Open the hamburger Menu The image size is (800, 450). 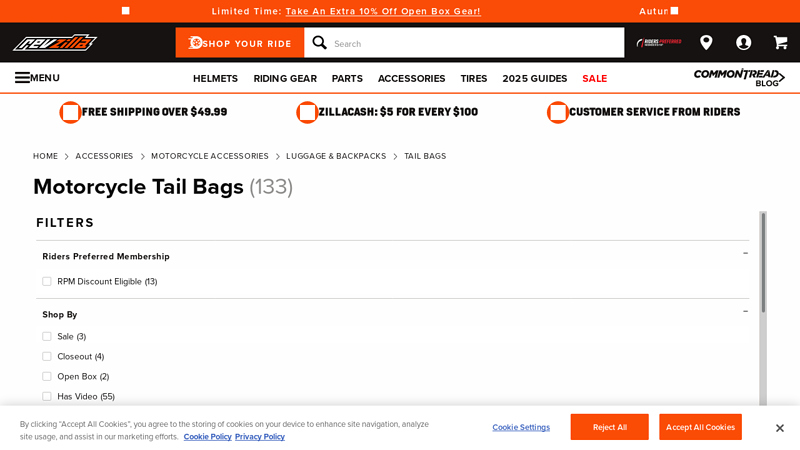tap(37, 78)
